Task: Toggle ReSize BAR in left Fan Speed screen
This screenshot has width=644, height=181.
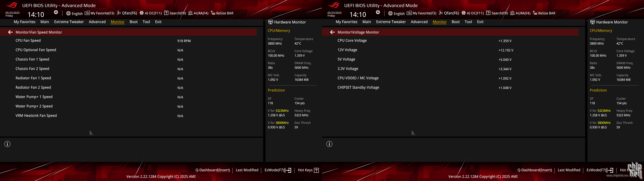Action: point(222,13)
